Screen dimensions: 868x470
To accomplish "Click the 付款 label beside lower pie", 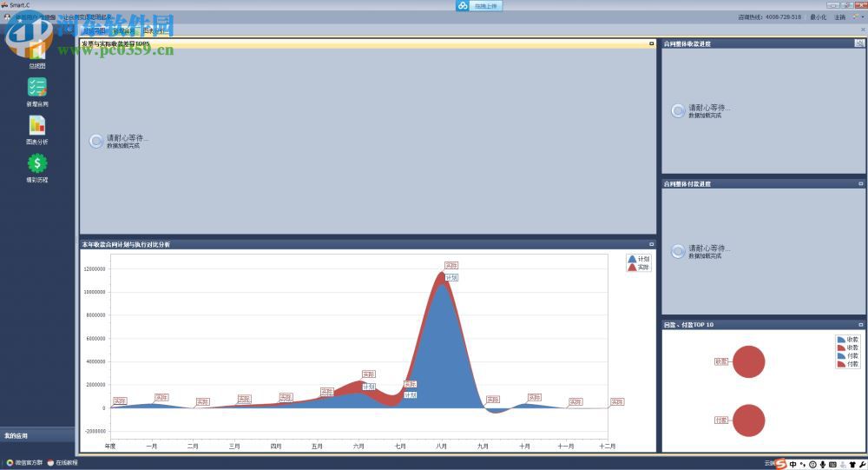I will pos(720,420).
